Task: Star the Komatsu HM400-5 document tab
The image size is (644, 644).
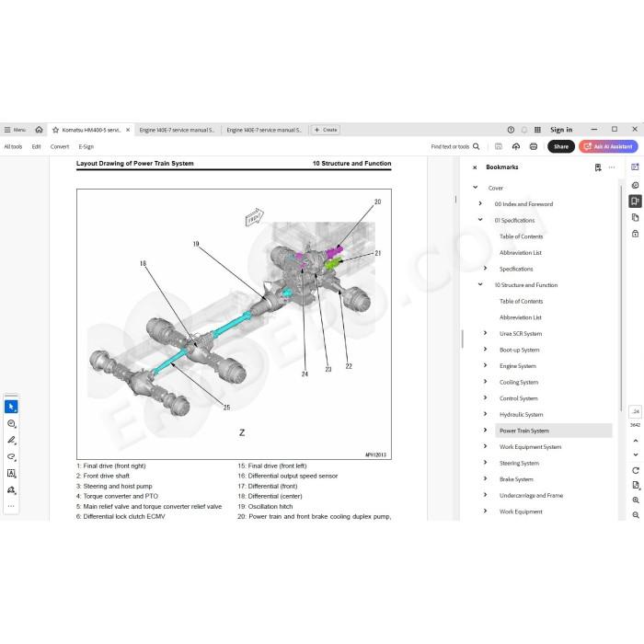Action: pyautogui.click(x=55, y=130)
